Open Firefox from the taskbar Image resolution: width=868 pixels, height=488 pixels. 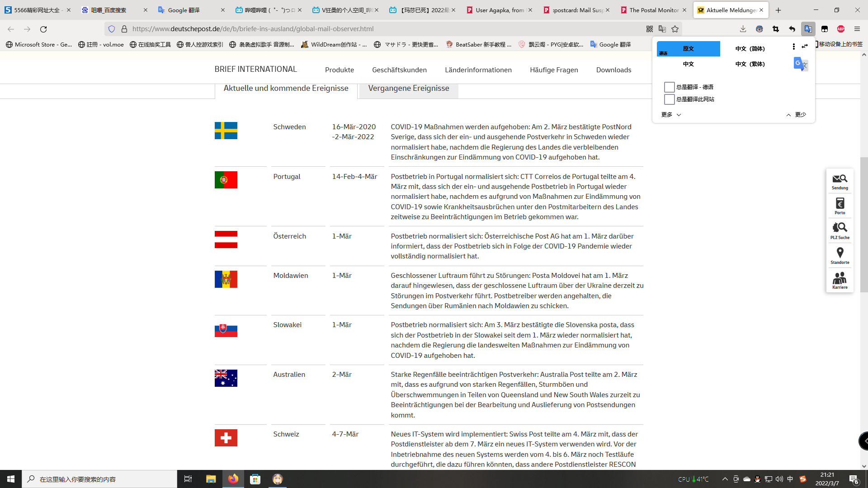click(x=233, y=479)
